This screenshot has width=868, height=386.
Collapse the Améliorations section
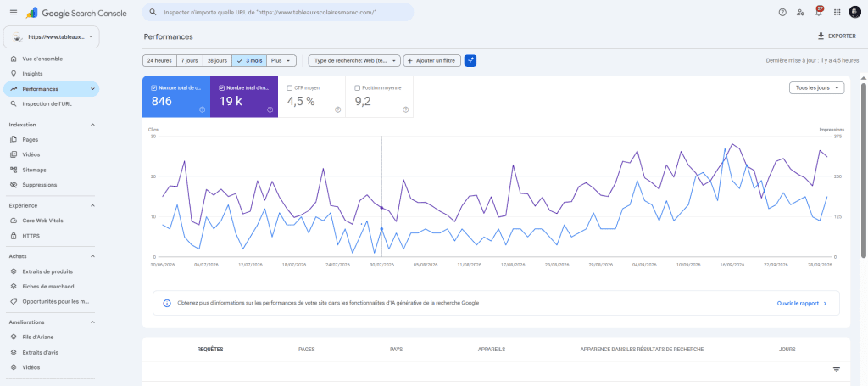[x=92, y=322]
